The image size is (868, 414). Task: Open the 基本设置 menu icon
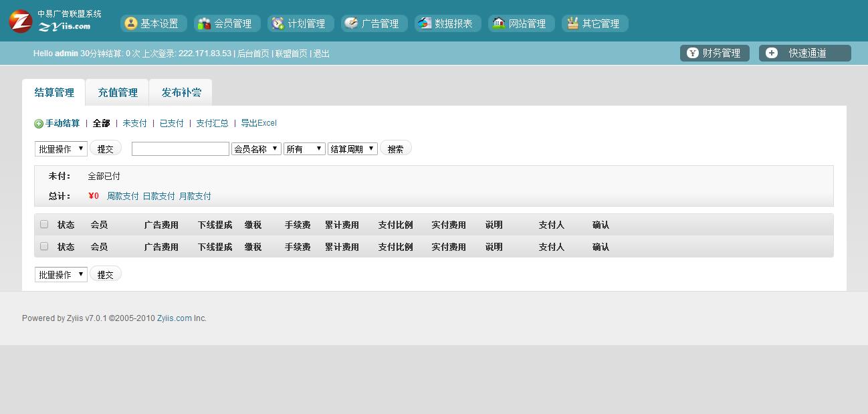(x=131, y=23)
